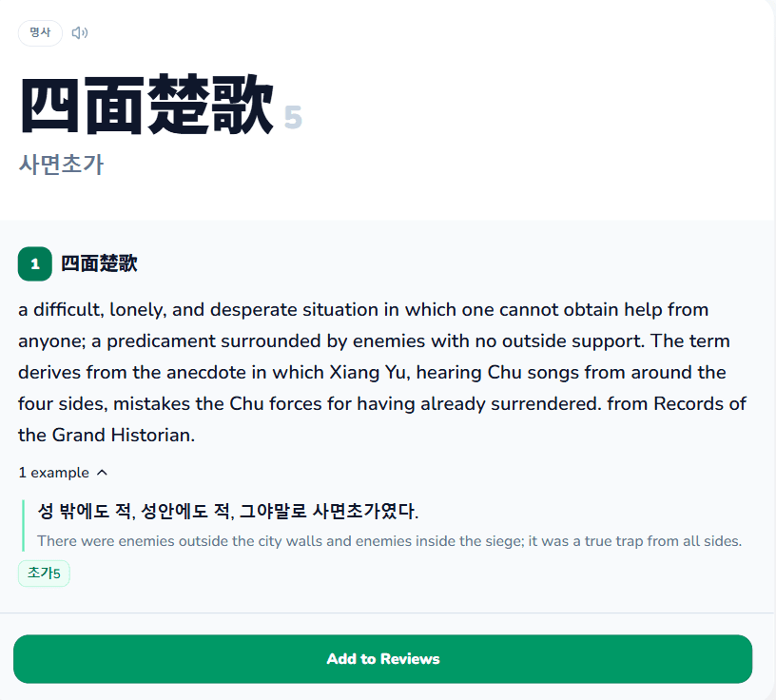Click the Add to Reviews button

click(x=383, y=659)
